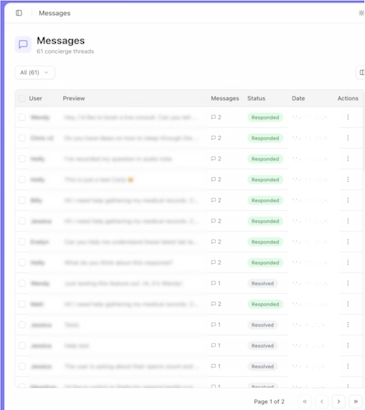Open the All (61) filter dropdown
The height and width of the screenshot is (410, 365).
[x=35, y=72]
